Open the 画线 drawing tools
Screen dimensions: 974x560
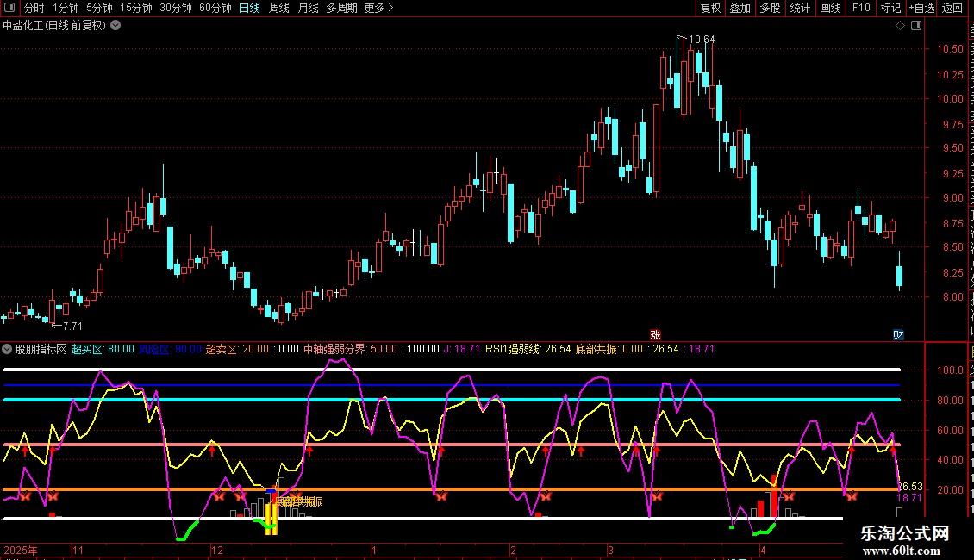pos(831,8)
